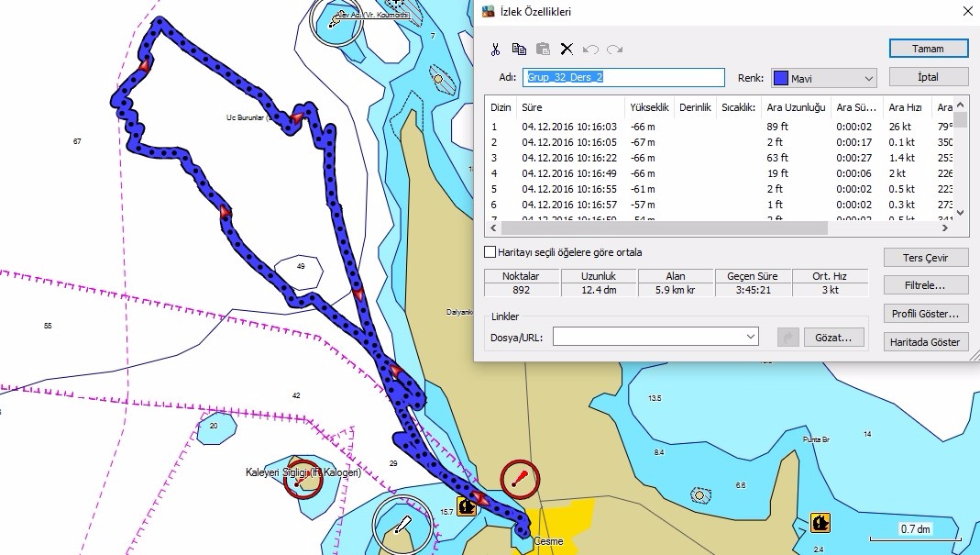Click the Delete X icon in toolbar
The width and height of the screenshot is (980, 555).
(x=567, y=49)
